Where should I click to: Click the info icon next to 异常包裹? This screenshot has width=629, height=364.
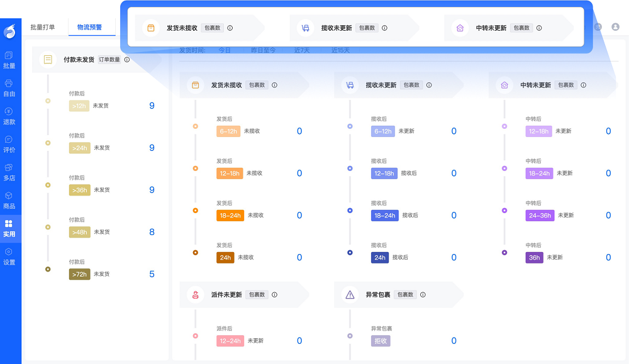tap(423, 294)
